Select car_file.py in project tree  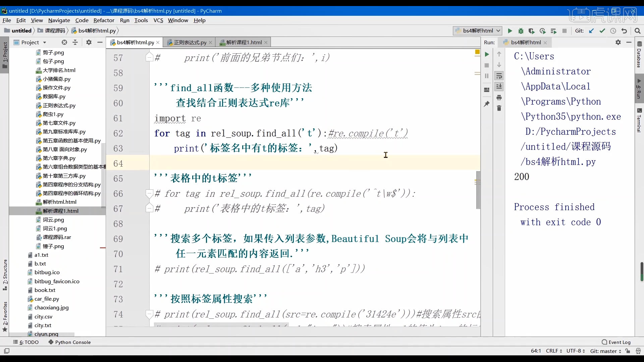pyautogui.click(x=47, y=299)
